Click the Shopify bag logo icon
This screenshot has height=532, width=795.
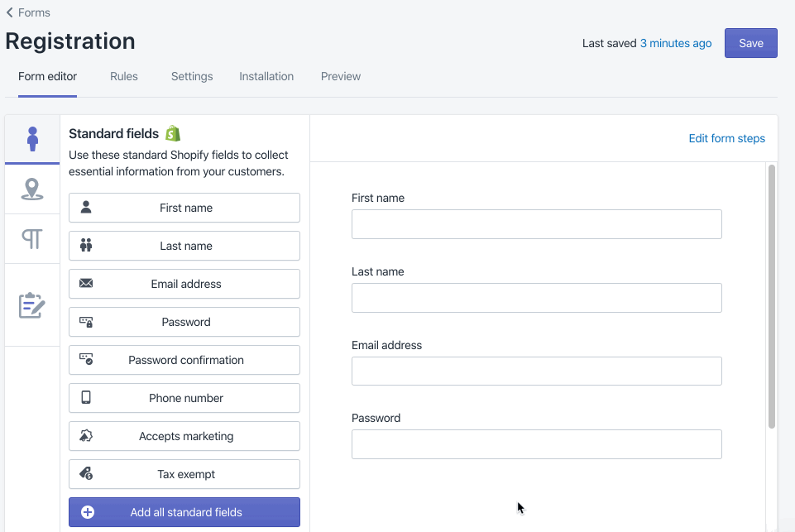[x=172, y=133]
